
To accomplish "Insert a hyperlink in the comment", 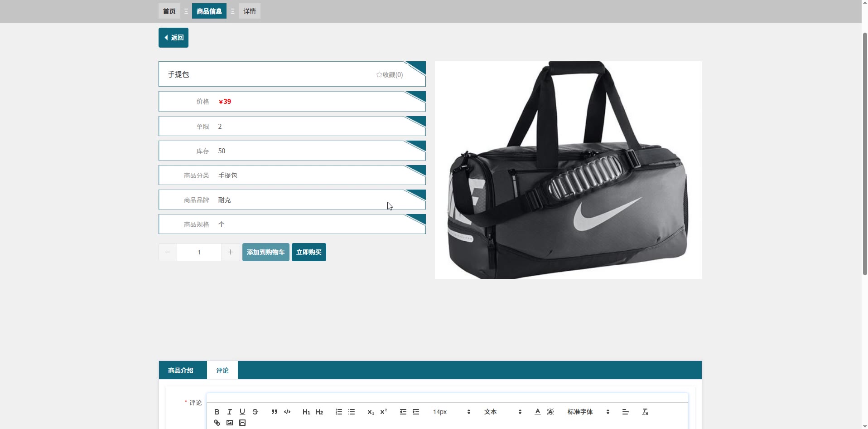I will (x=217, y=423).
